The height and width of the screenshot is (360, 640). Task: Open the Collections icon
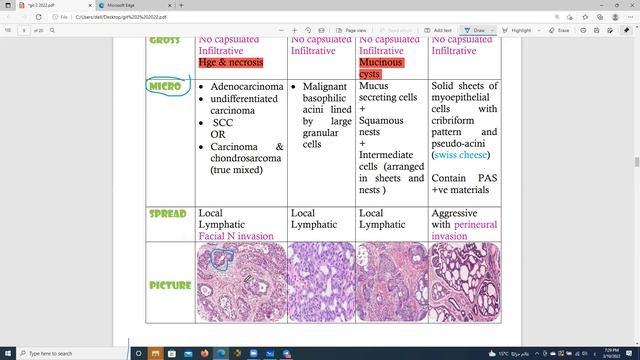click(x=600, y=17)
